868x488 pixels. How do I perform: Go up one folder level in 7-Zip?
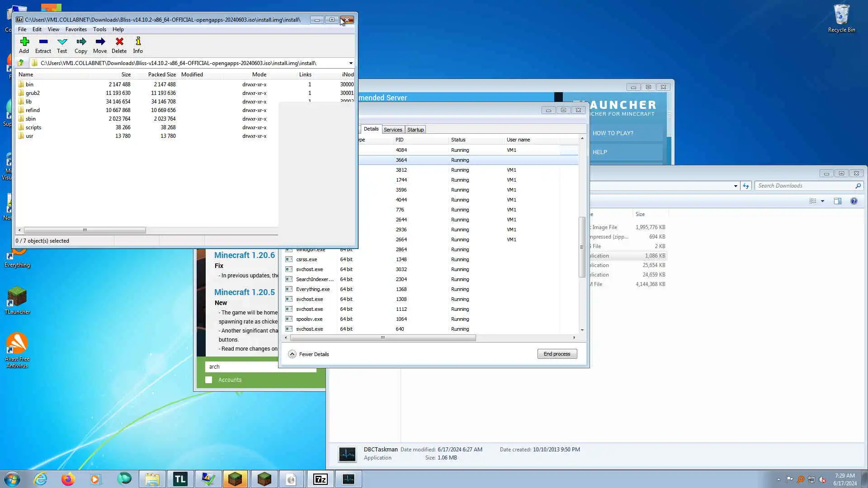21,63
